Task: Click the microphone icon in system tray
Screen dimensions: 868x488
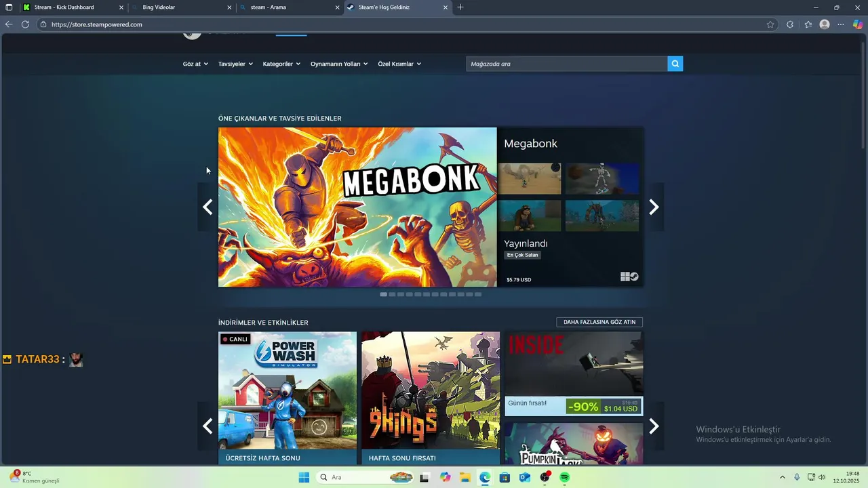Action: point(797,477)
